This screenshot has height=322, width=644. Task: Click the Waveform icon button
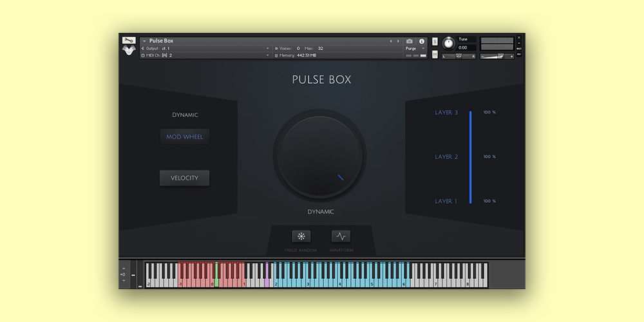pos(341,236)
